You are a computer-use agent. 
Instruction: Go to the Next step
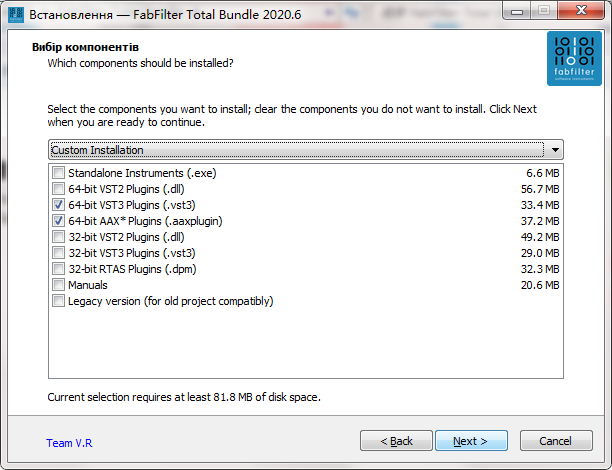pos(470,441)
